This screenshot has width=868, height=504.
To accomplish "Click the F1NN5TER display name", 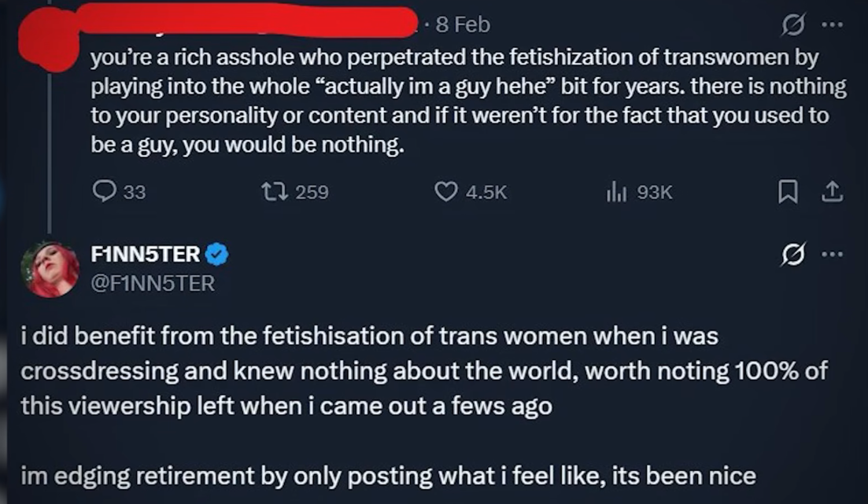I will pos(145,254).
